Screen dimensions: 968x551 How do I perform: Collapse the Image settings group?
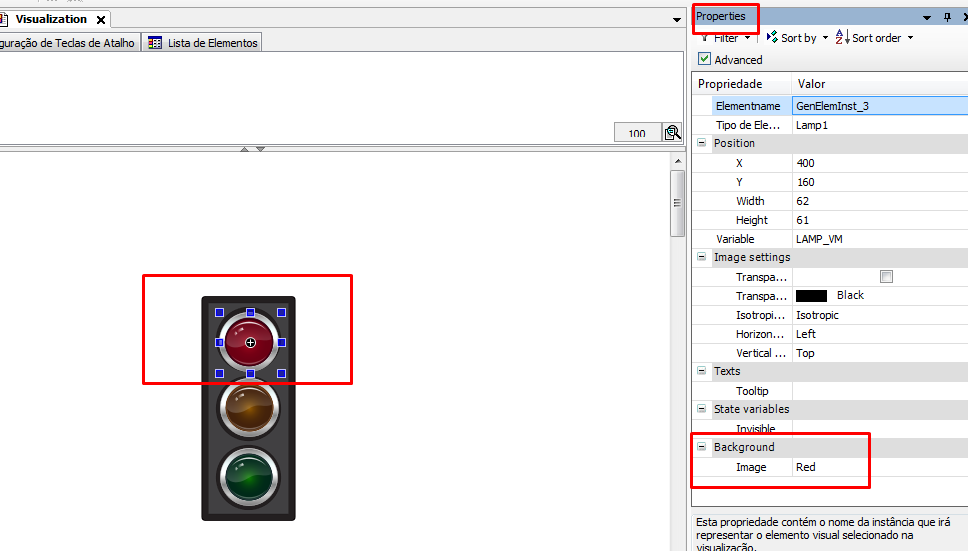click(702, 257)
